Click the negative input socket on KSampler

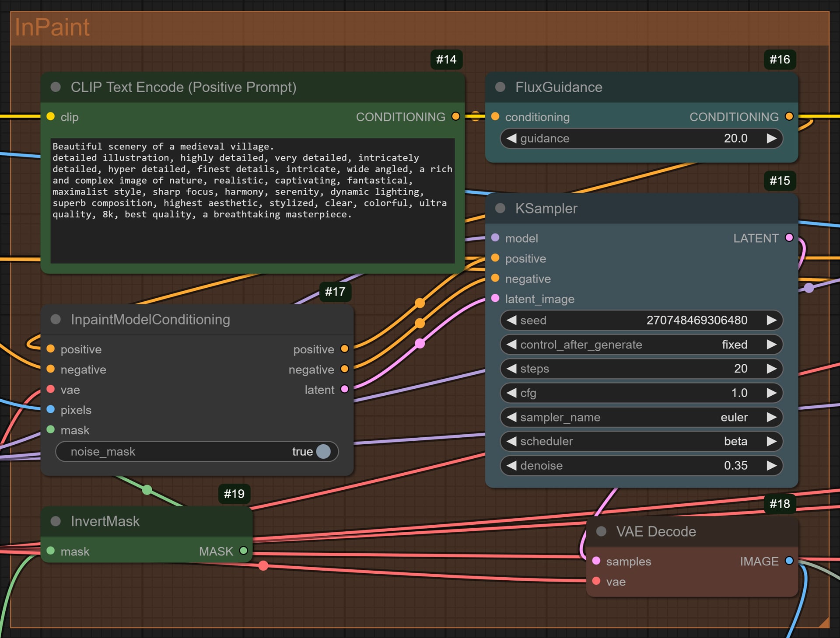click(495, 278)
